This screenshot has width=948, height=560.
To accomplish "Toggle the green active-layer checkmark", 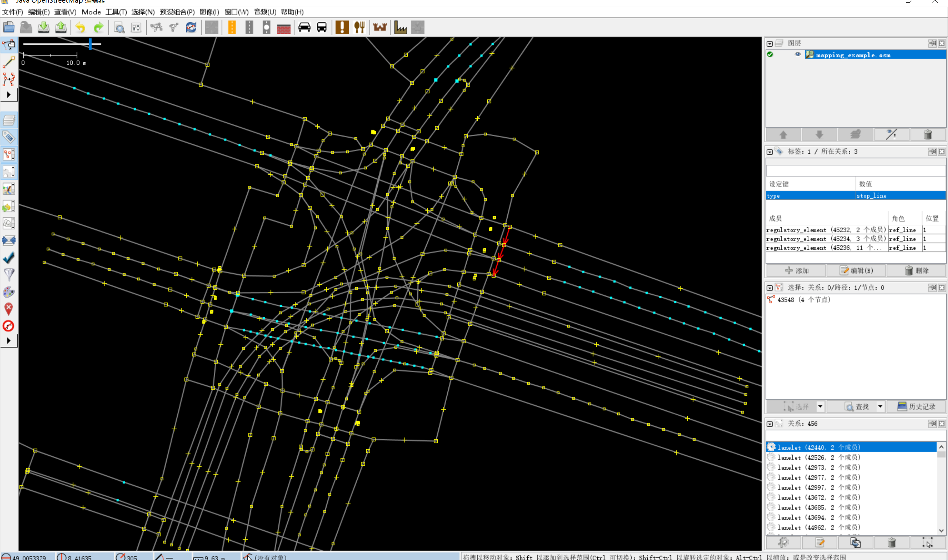I will pyautogui.click(x=770, y=54).
